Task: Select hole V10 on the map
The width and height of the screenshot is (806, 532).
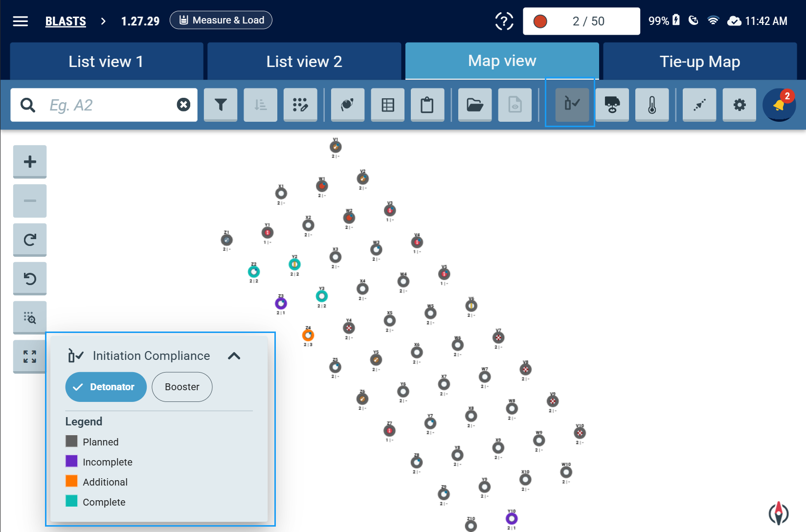Action: (x=580, y=433)
